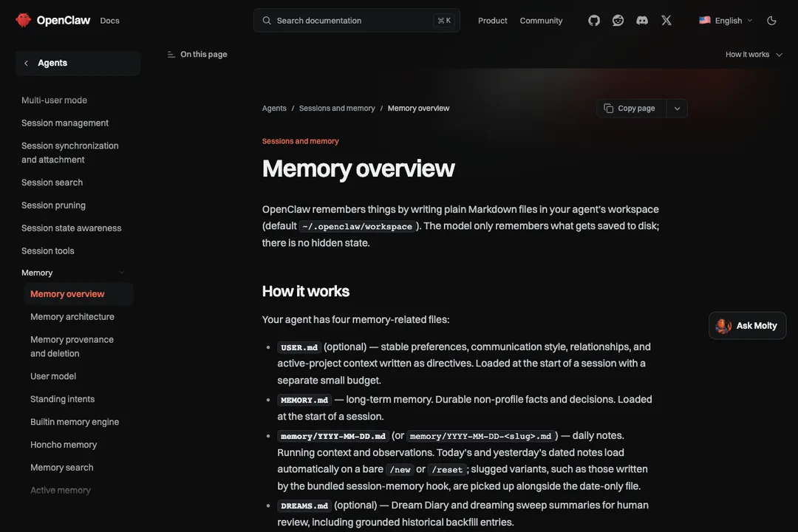Open Honcho memory sidebar page

(x=64, y=445)
